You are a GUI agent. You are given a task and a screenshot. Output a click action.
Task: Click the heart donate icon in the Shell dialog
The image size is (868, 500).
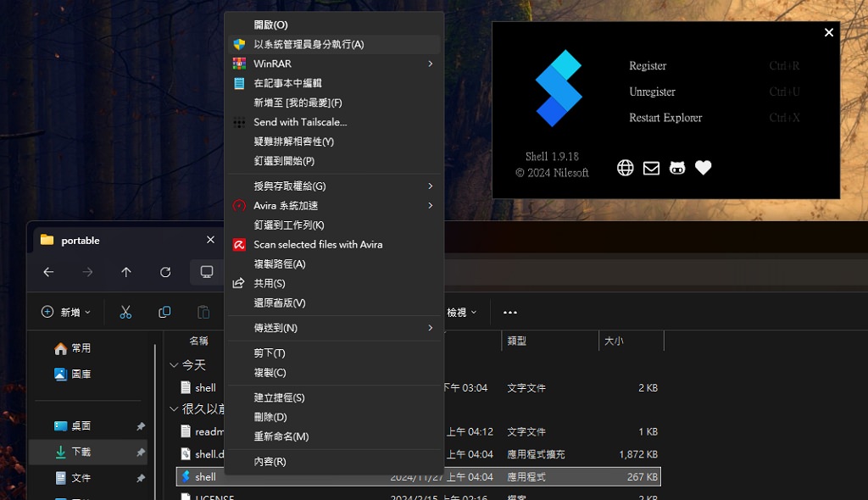pos(703,168)
